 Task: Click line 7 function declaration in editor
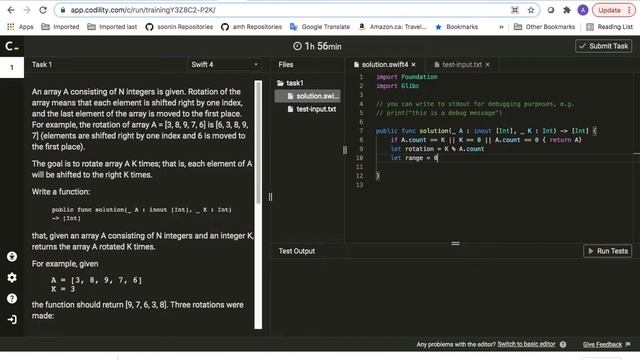(x=486, y=131)
